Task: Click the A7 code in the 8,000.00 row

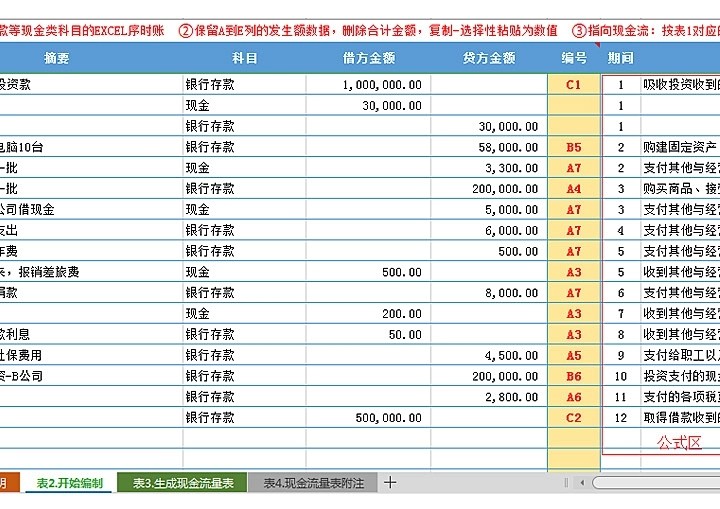Action: pos(574,293)
